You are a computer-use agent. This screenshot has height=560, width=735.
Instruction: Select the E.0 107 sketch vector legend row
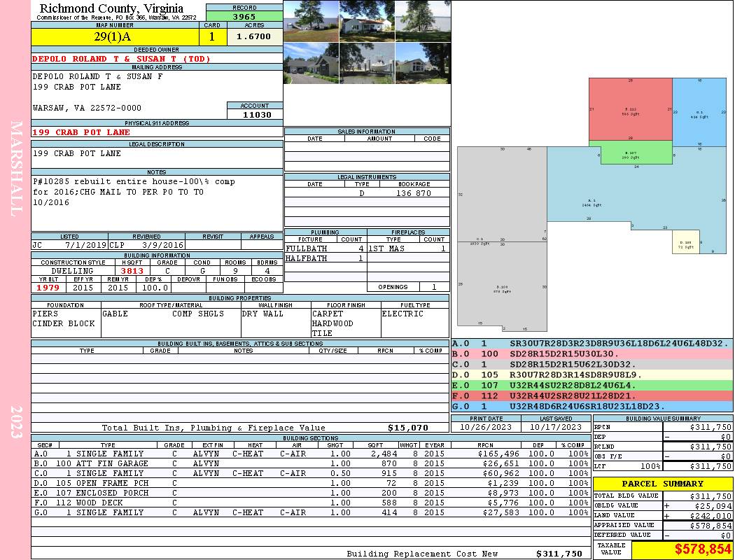tap(592, 386)
